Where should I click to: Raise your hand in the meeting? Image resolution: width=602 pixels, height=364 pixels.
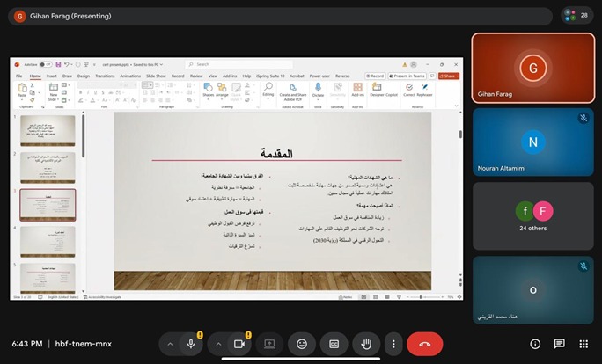[x=366, y=344]
